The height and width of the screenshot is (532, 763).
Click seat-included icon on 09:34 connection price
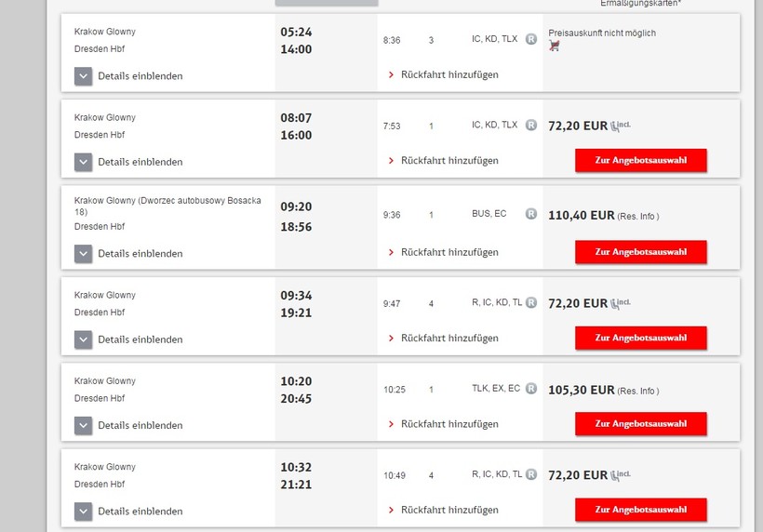pos(621,303)
